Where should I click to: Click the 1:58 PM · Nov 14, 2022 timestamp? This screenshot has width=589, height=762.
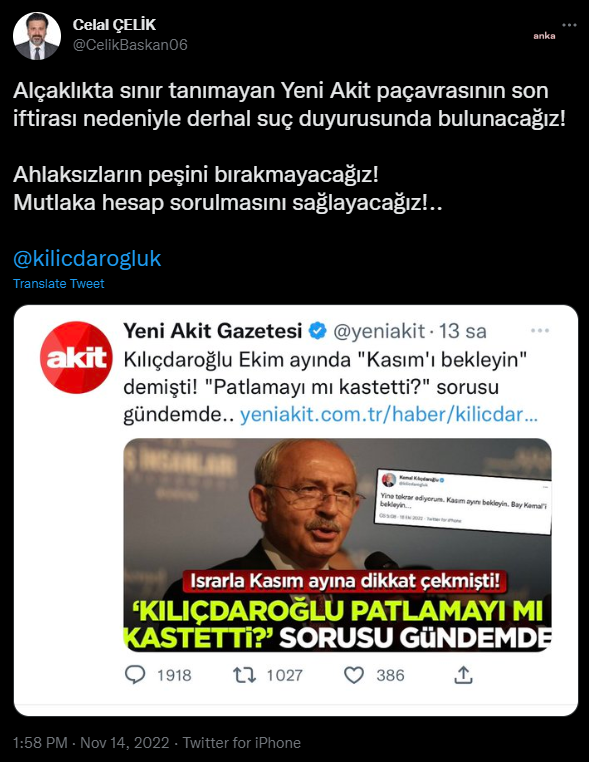(91, 743)
